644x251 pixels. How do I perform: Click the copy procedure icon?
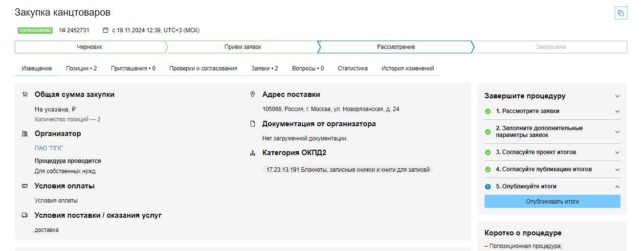[621, 13]
